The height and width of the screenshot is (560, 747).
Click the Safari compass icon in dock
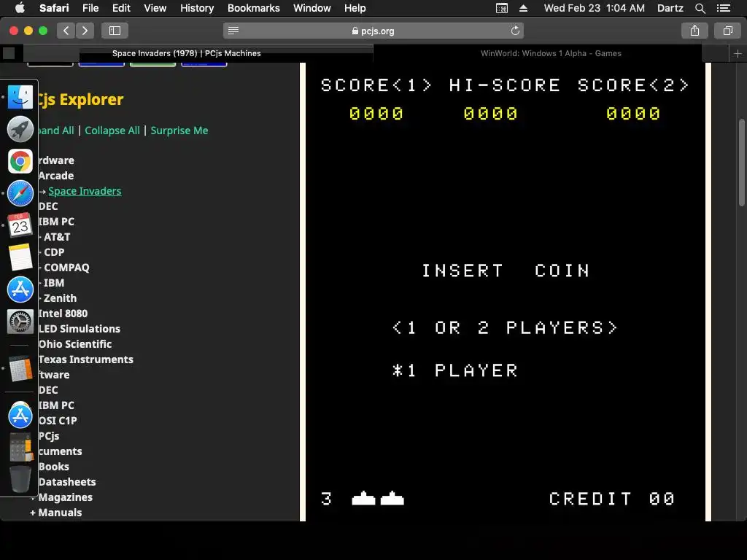(x=20, y=193)
